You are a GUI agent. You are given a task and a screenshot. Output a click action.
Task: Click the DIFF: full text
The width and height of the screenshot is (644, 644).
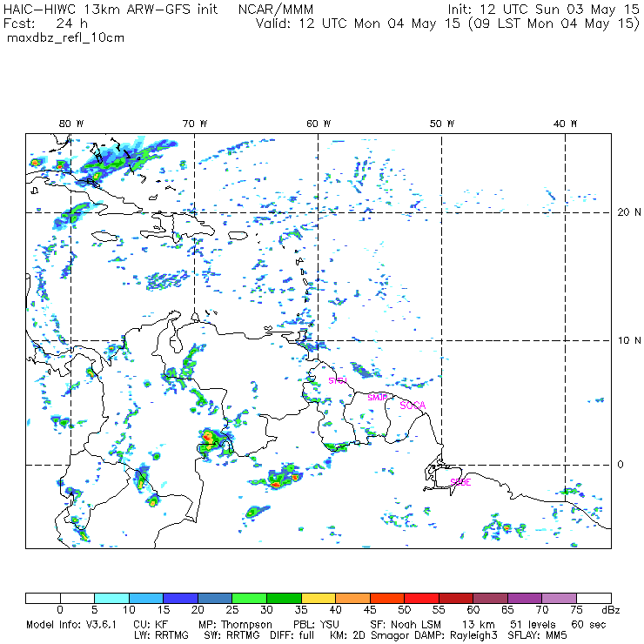pos(292,636)
